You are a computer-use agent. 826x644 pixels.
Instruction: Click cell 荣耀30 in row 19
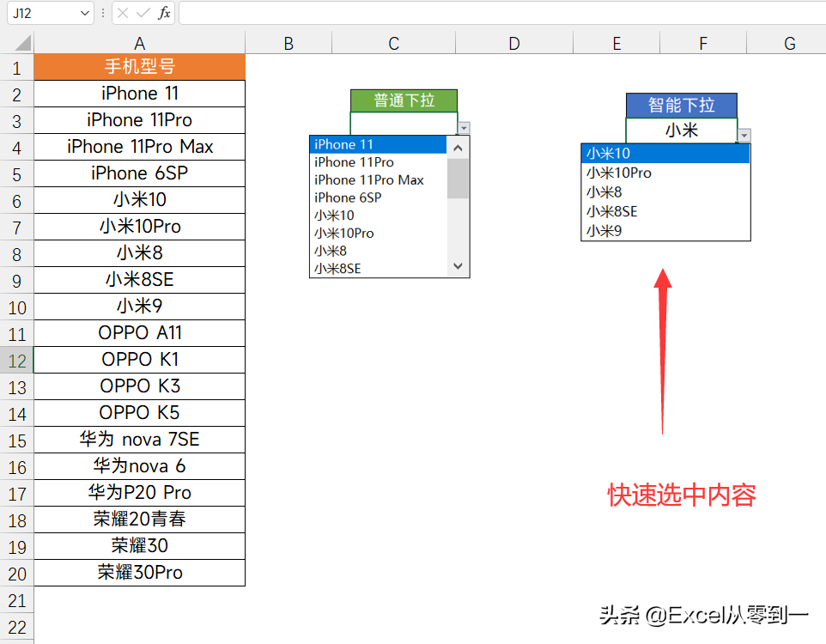click(140, 546)
